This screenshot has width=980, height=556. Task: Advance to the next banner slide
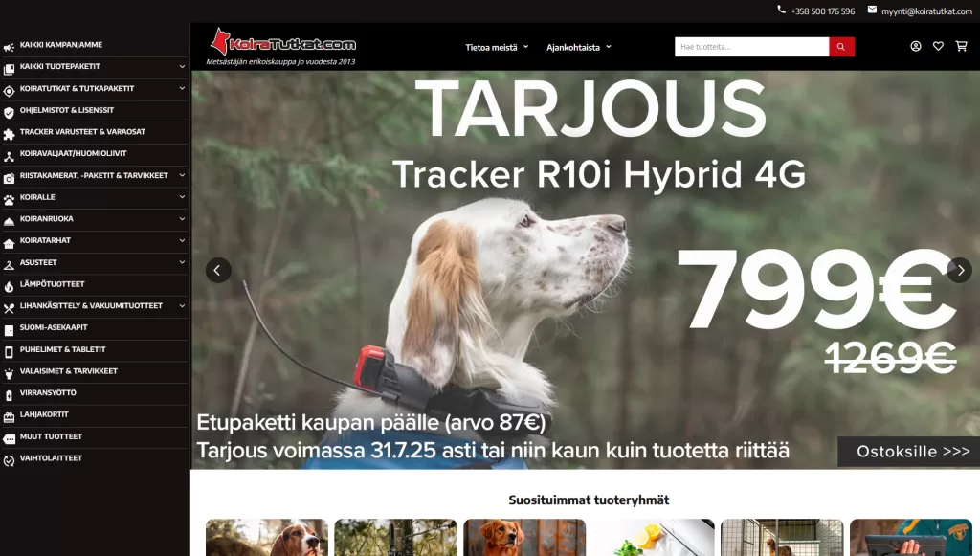click(x=959, y=271)
